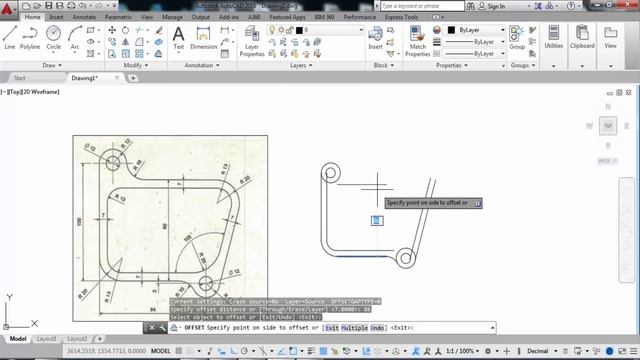Toggle polar tracking in status bar
Viewport: 640px width, 360px height.
(244, 351)
